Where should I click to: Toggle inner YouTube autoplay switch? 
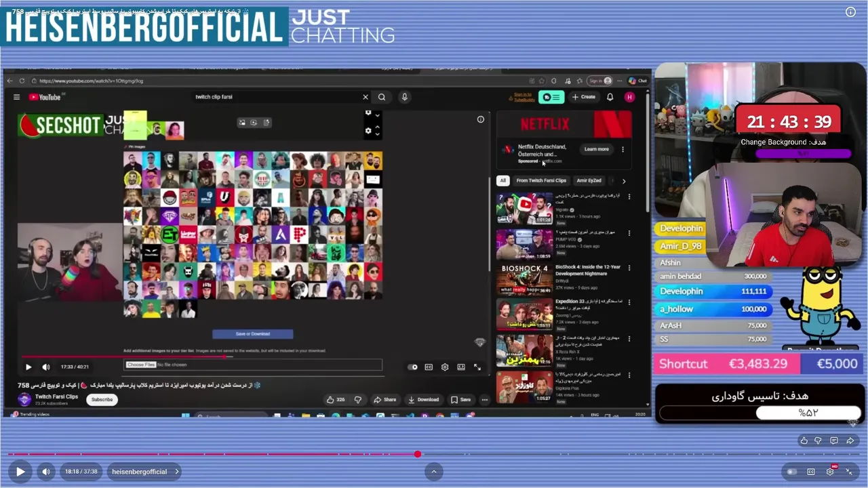tap(414, 367)
